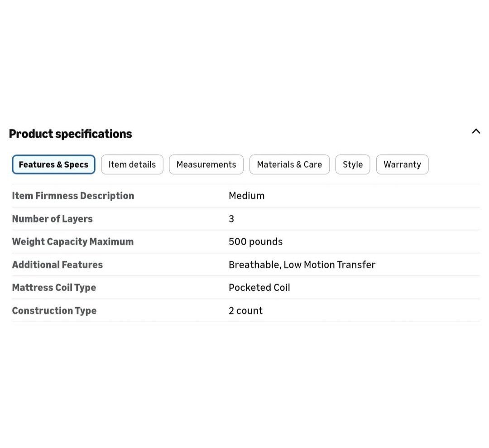Switch to the Item details tab
Image resolution: width=489 pixels, height=448 pixels.
(x=132, y=164)
